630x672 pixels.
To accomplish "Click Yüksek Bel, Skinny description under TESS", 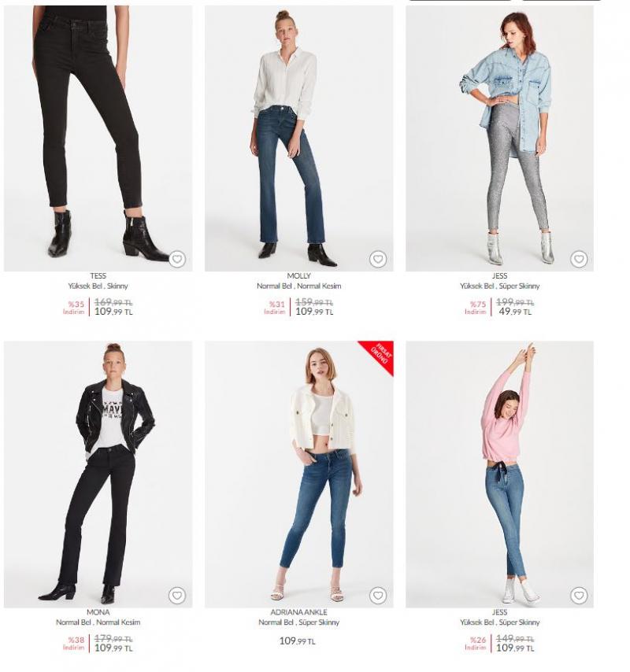I will pyautogui.click(x=98, y=286).
